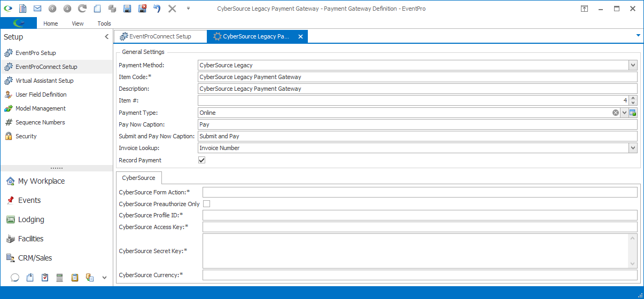Click the yellow clipboard icon in navigation footer
Screen dimensions: 644x299
click(x=75, y=278)
